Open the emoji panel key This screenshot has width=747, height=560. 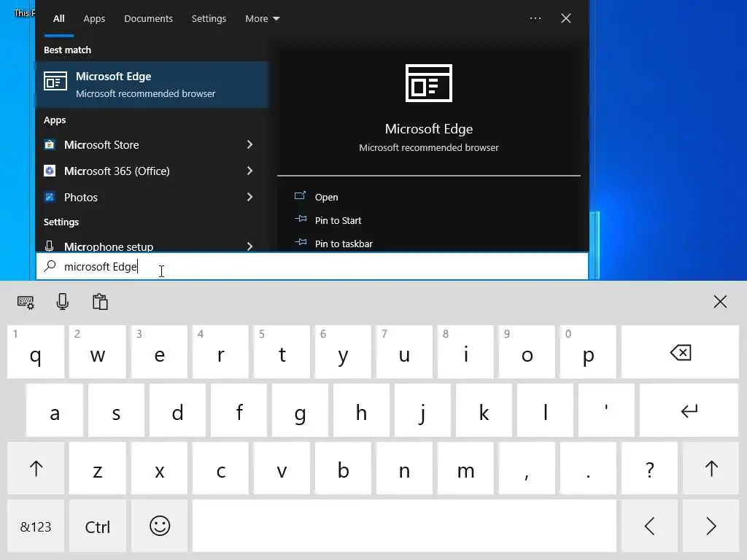160,526
